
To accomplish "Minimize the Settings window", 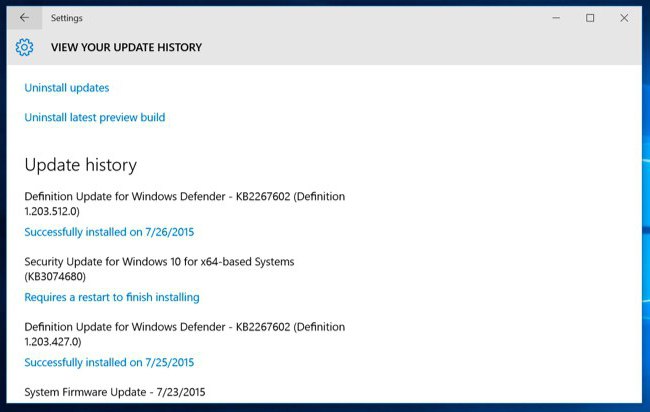I will coord(556,18).
